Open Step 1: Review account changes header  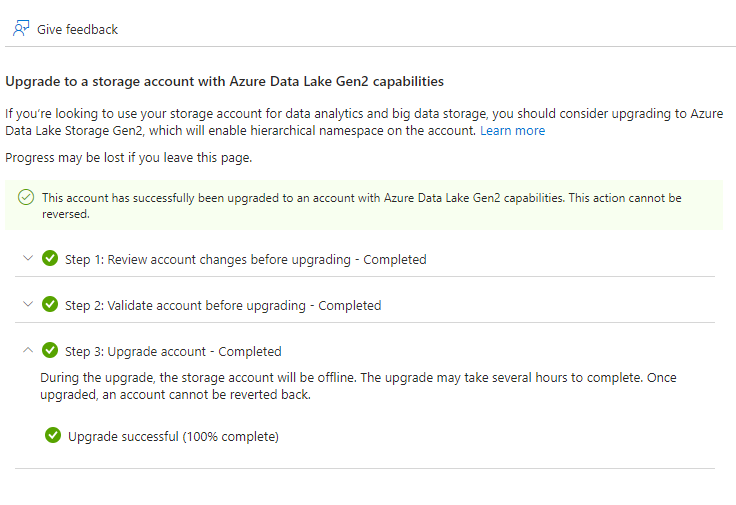pos(245,260)
